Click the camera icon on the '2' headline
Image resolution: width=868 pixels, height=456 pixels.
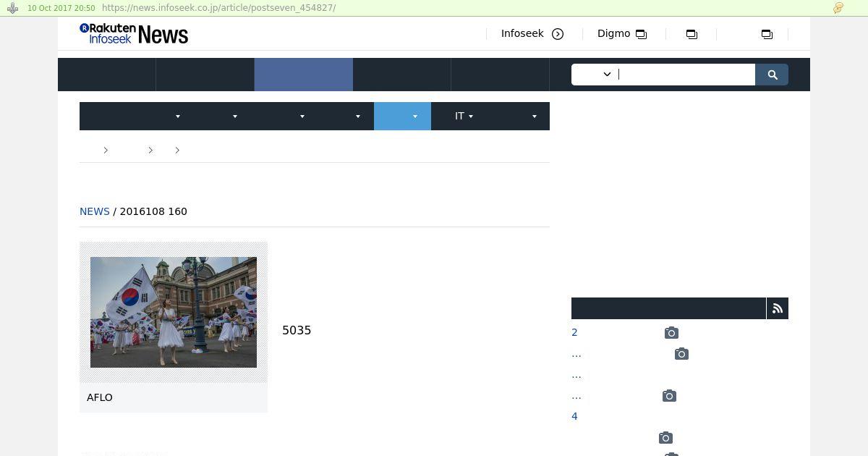tap(671, 333)
